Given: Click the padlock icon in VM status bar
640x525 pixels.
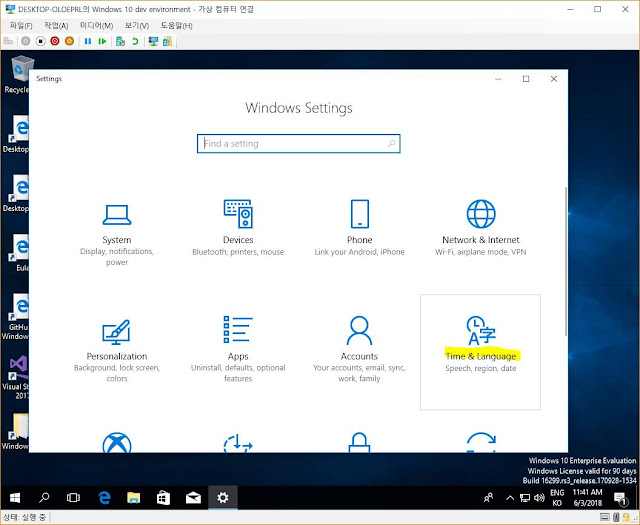Looking at the screenshot, I should click(x=626, y=517).
